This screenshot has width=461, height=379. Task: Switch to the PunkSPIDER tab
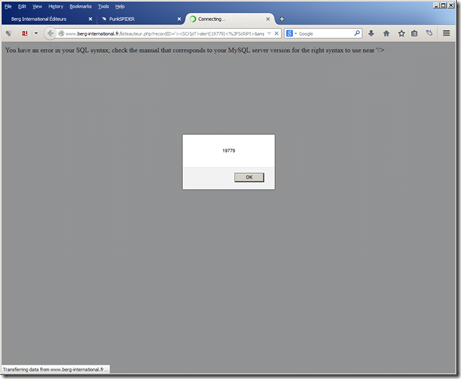[122, 19]
